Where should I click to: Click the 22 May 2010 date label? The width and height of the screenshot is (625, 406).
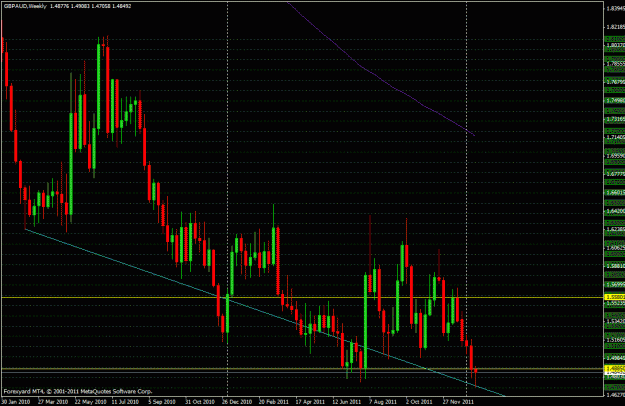coord(90,401)
